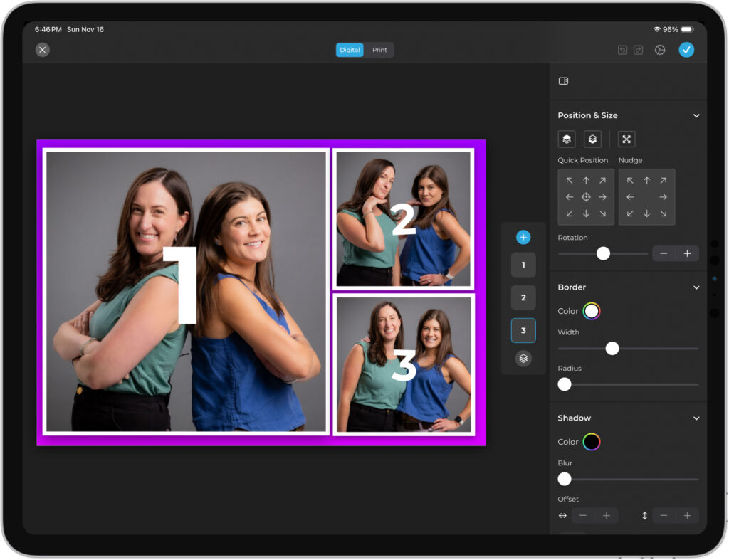Click the undo arrow icon
Screen dimensions: 729x560
622,50
